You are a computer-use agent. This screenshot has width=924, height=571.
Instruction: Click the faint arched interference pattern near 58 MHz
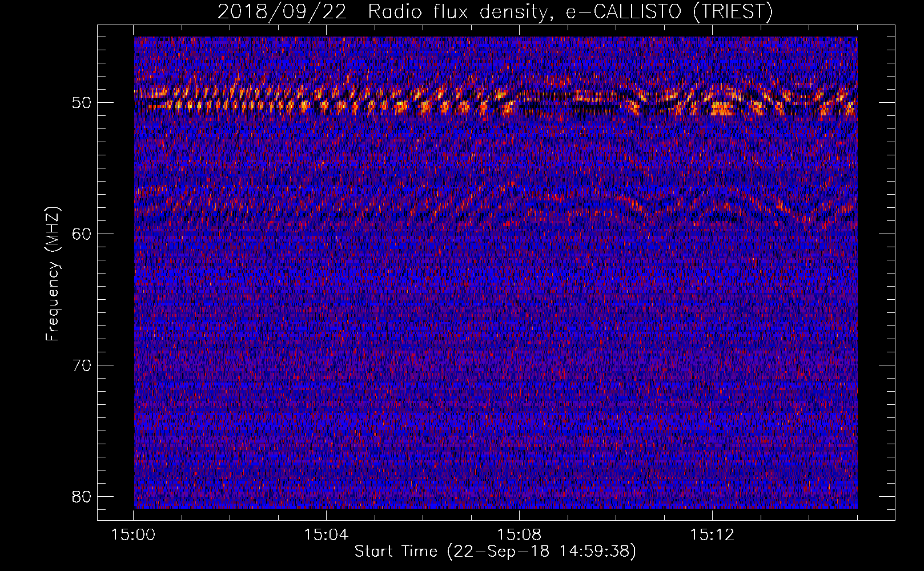[496, 206]
